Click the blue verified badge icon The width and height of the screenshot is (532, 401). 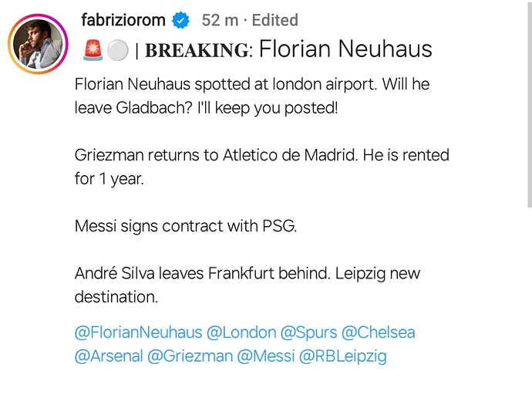[x=180, y=20]
